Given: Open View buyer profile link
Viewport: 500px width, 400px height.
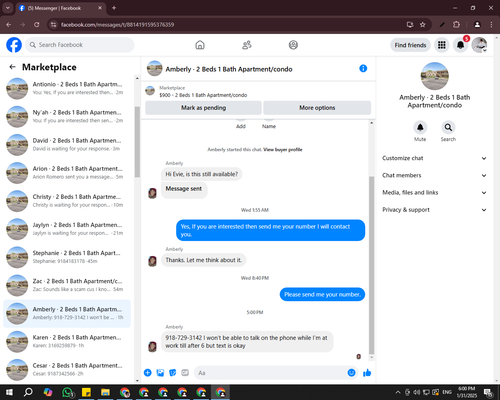Looking at the screenshot, I should pyautogui.click(x=283, y=150).
